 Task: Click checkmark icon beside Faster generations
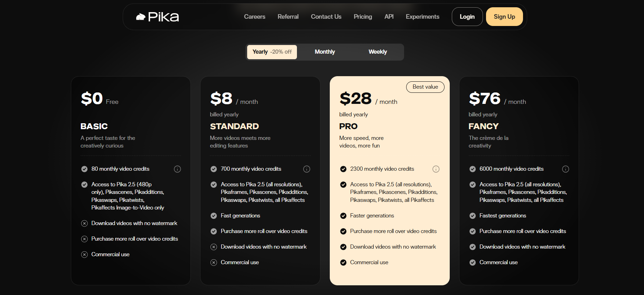(343, 216)
